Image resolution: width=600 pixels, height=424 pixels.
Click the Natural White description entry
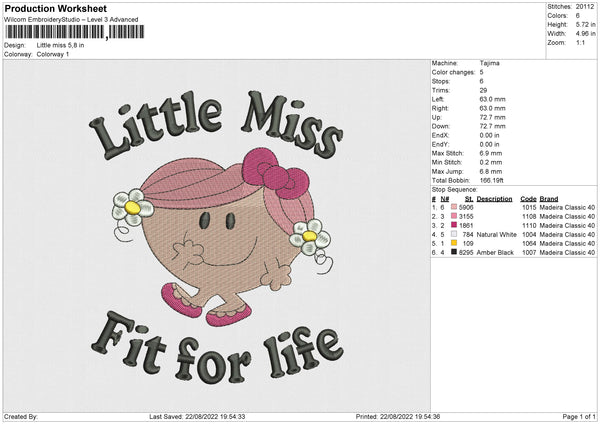[x=497, y=234]
